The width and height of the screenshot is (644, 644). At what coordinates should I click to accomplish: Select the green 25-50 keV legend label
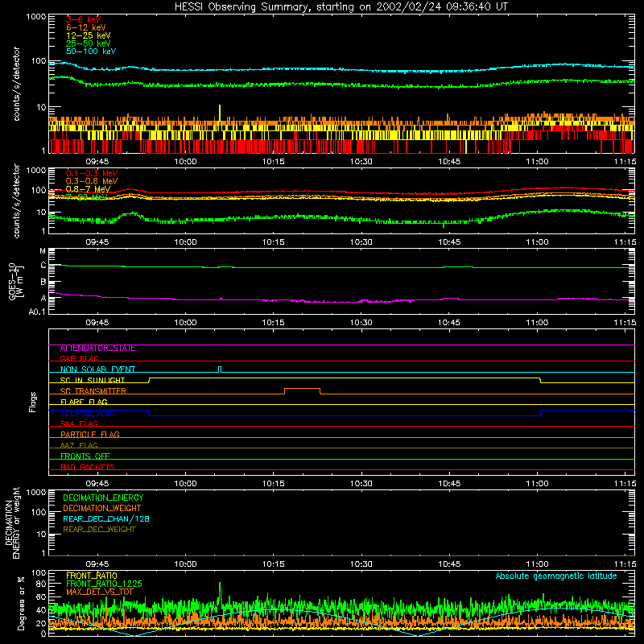pyautogui.click(x=88, y=43)
